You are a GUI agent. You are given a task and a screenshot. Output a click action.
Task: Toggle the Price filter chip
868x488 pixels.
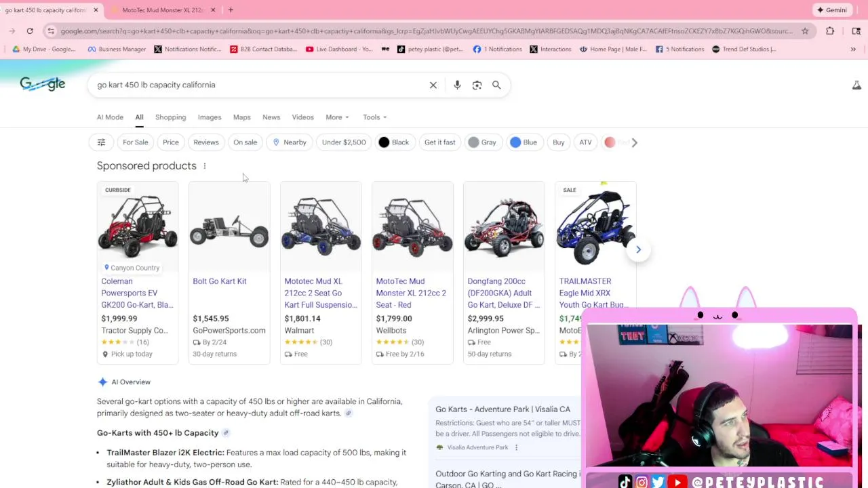pos(171,142)
